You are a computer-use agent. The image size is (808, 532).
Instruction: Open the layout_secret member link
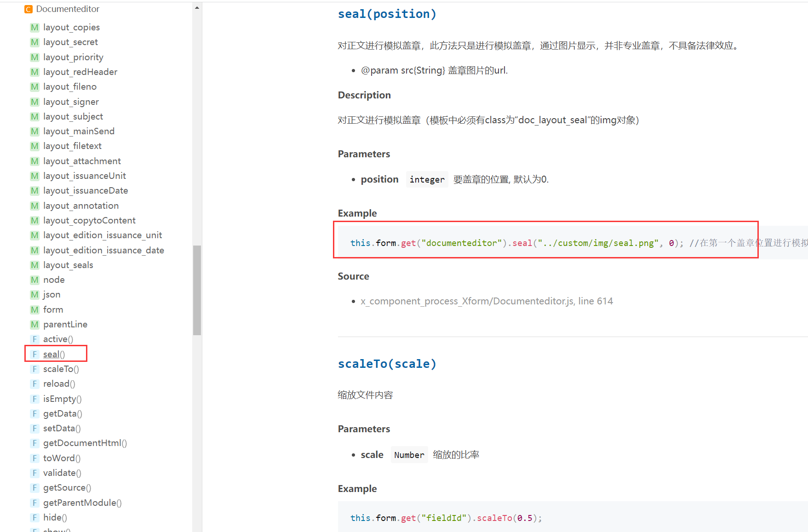[x=70, y=42]
